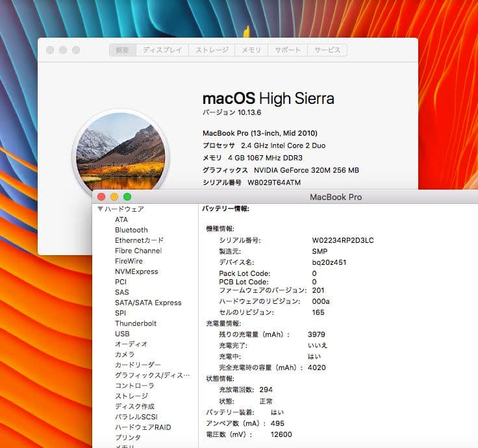Select ATA in the hardware list
478x448 pixels.
(121, 219)
